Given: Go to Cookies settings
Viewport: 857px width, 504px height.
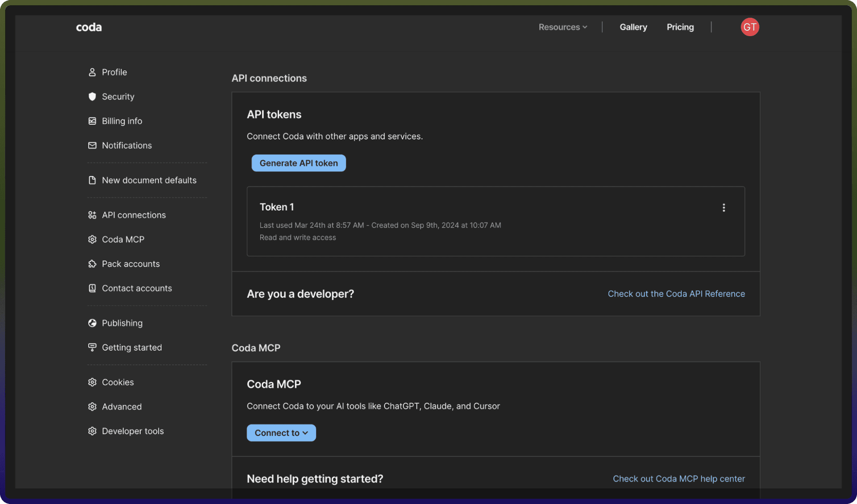Looking at the screenshot, I should point(118,382).
